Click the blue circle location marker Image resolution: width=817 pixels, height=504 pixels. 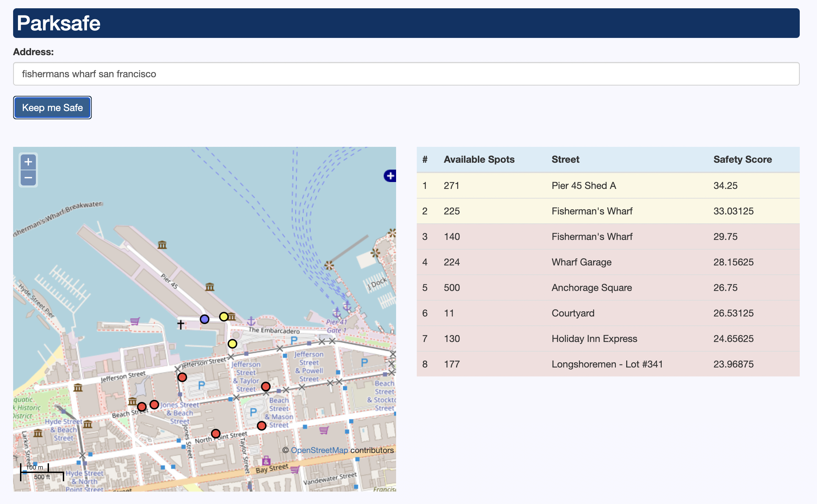pyautogui.click(x=205, y=319)
